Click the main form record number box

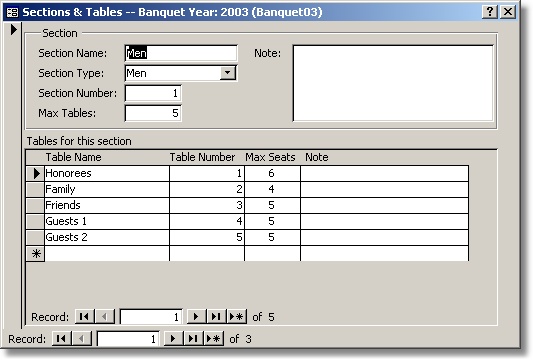(128, 339)
